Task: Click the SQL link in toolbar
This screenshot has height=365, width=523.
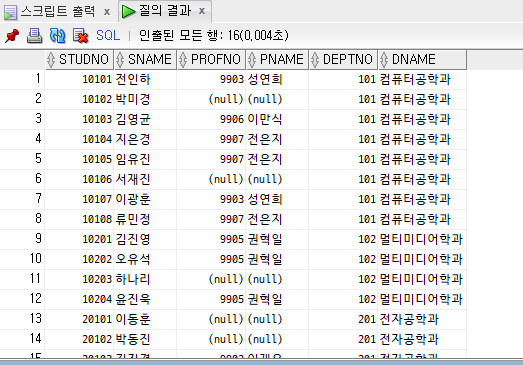Action: pyautogui.click(x=108, y=35)
